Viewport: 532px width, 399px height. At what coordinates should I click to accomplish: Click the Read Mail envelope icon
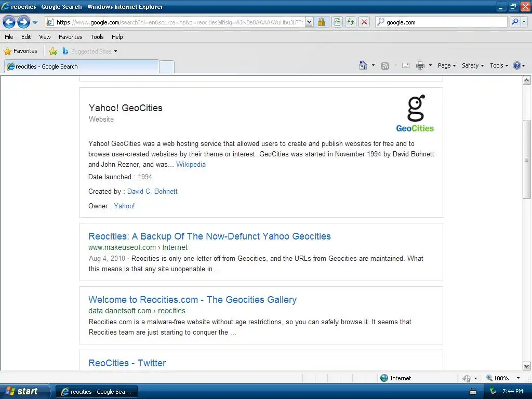point(406,65)
